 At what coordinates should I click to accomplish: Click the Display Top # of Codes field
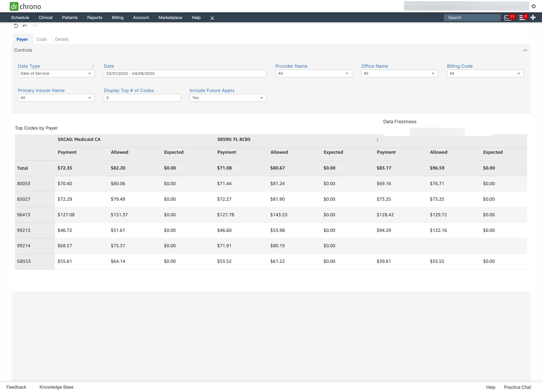pyautogui.click(x=142, y=98)
